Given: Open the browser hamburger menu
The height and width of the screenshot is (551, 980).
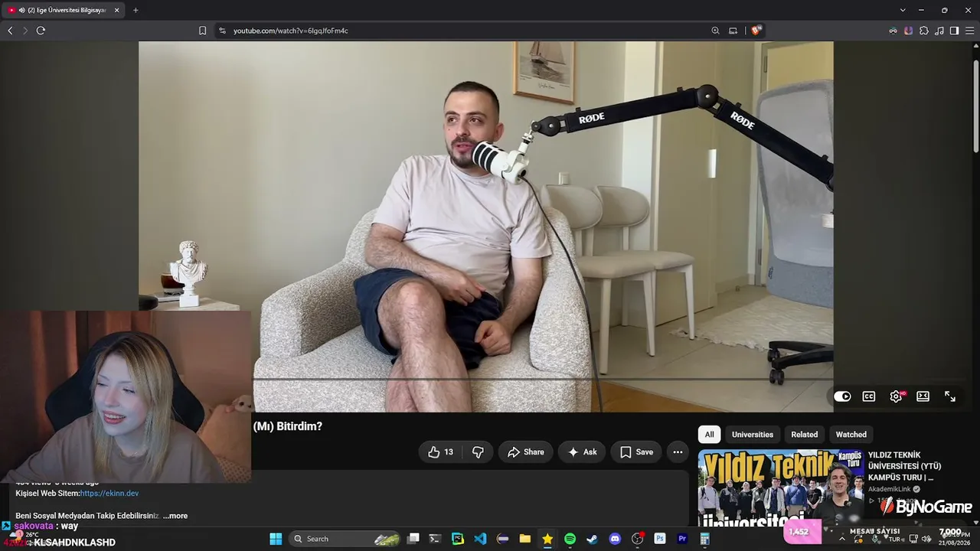Looking at the screenshot, I should pos(969,31).
